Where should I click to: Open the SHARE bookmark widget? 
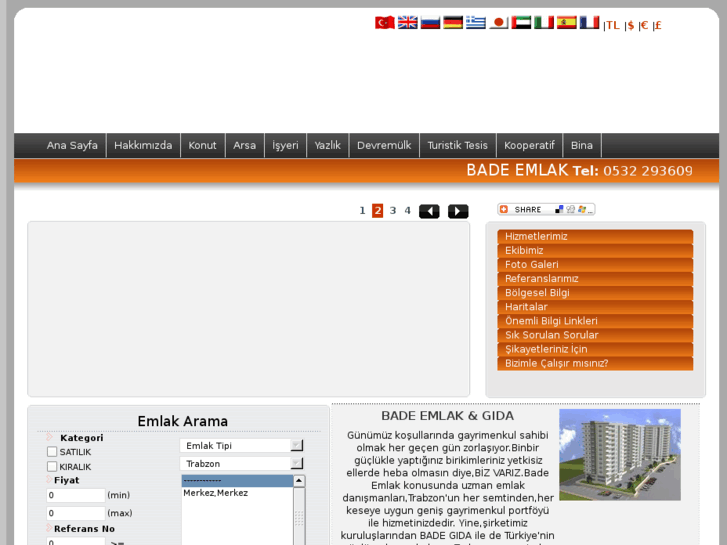[546, 210]
